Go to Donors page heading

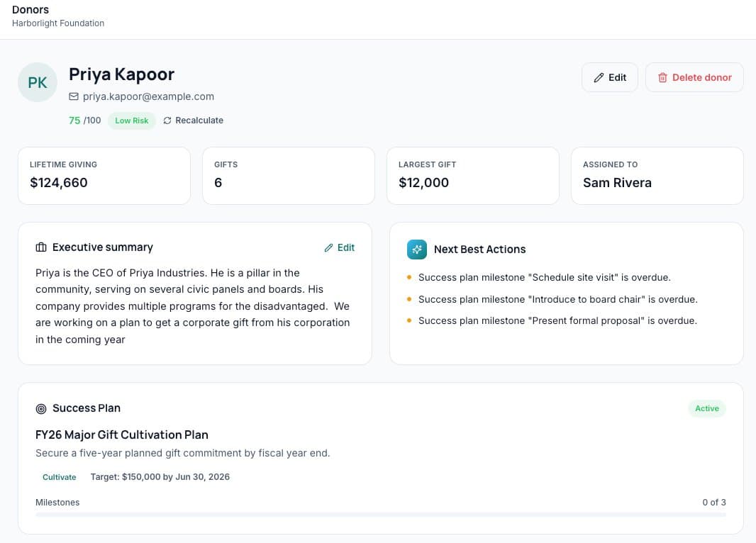coord(30,10)
